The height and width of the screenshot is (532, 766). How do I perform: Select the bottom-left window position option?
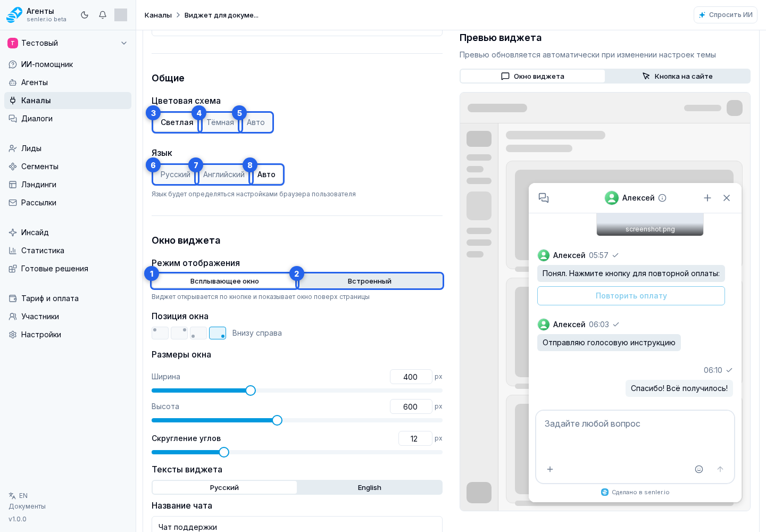coord(198,333)
